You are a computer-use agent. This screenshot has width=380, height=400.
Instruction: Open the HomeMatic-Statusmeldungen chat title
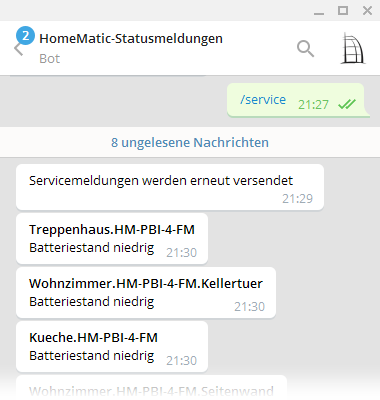pyautogui.click(x=131, y=39)
